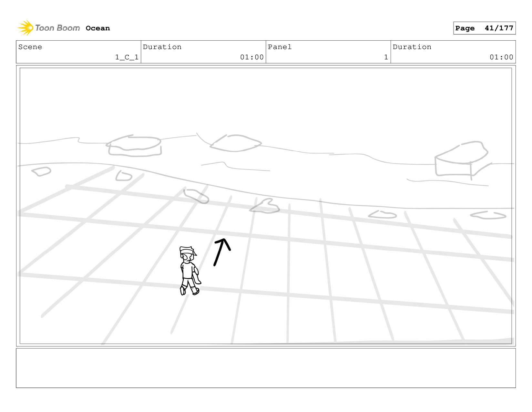Image resolution: width=532 pixels, height=412 pixels.
Task: Click the Toon Boom logo
Action: click(x=48, y=28)
